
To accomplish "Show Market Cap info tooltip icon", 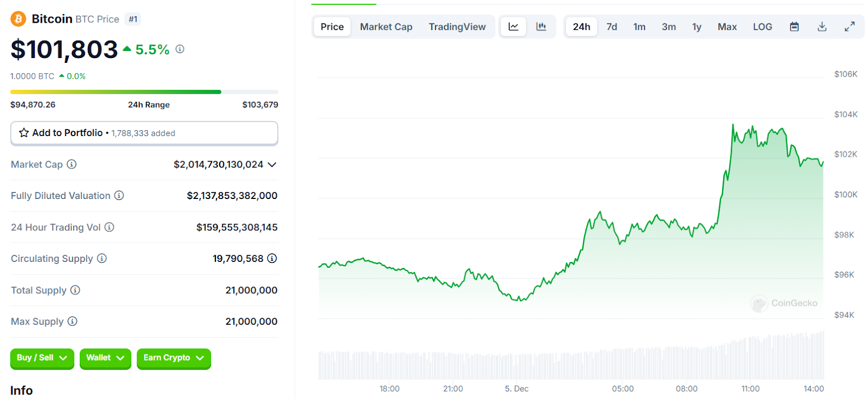I will point(72,164).
